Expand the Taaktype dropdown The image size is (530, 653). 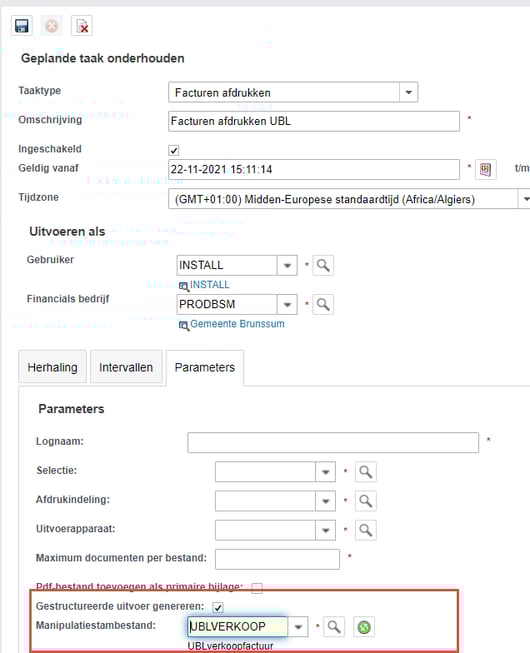408,92
